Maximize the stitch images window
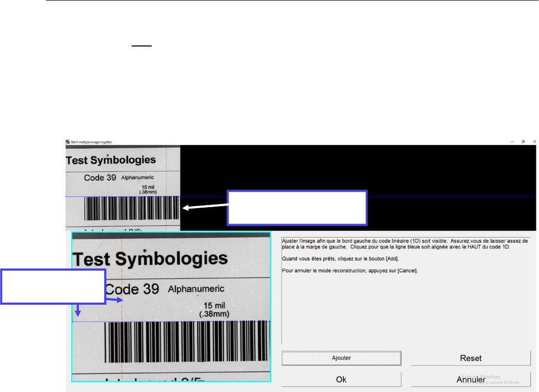The image size is (539, 392). tap(523, 142)
